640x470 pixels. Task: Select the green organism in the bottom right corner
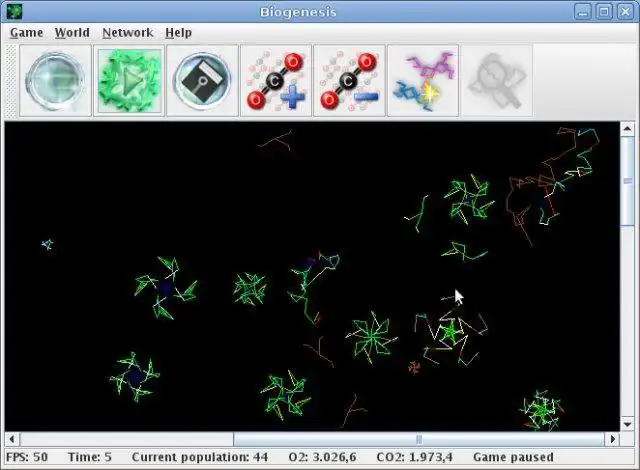click(542, 411)
